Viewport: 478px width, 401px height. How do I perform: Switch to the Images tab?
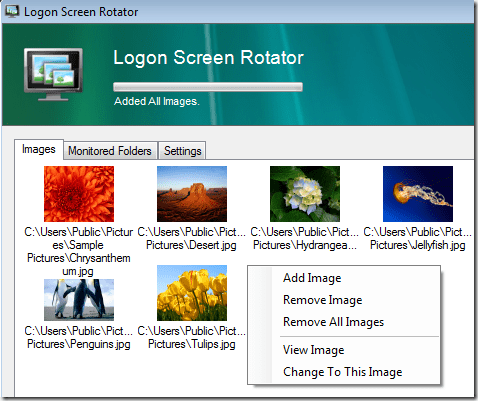(39, 149)
